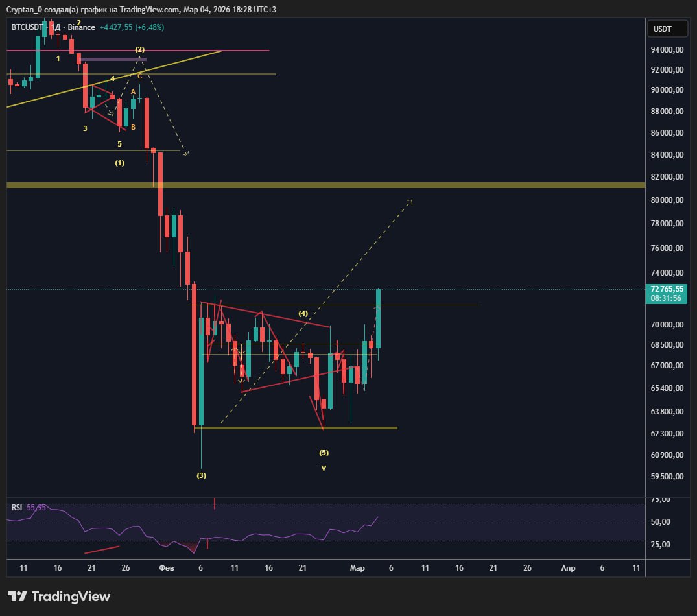
Task: Click the pink horizontal line near 94 000
Action: (195, 50)
